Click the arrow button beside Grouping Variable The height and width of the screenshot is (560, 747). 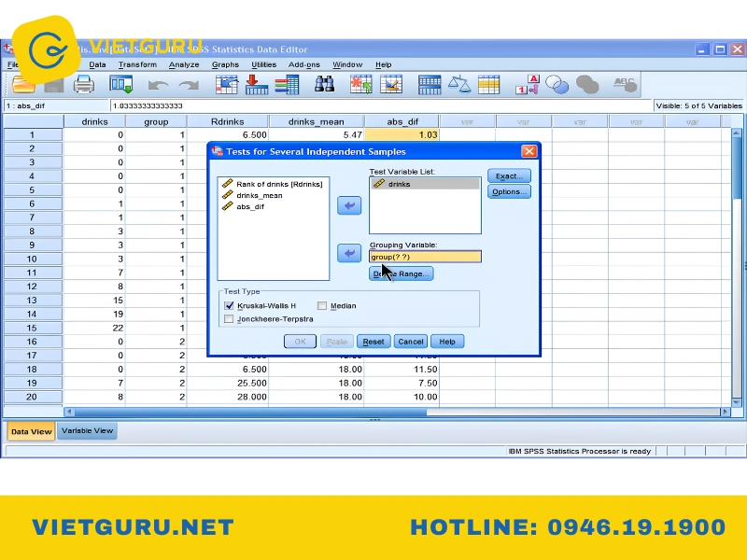pos(349,253)
